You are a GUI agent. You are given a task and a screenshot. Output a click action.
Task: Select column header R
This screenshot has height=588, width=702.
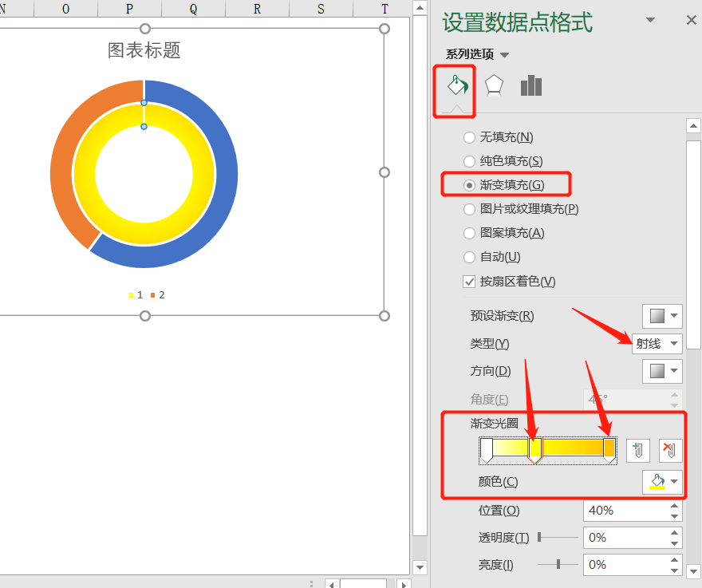(x=257, y=9)
